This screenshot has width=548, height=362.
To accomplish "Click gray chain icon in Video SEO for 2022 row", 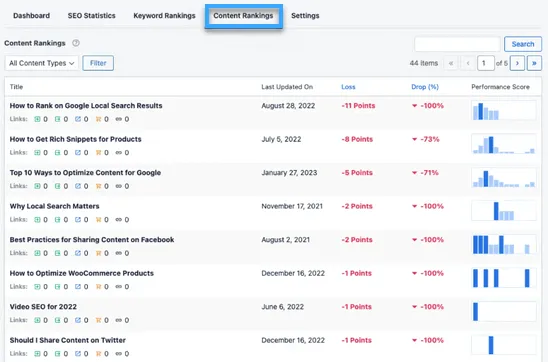I will click(118, 320).
